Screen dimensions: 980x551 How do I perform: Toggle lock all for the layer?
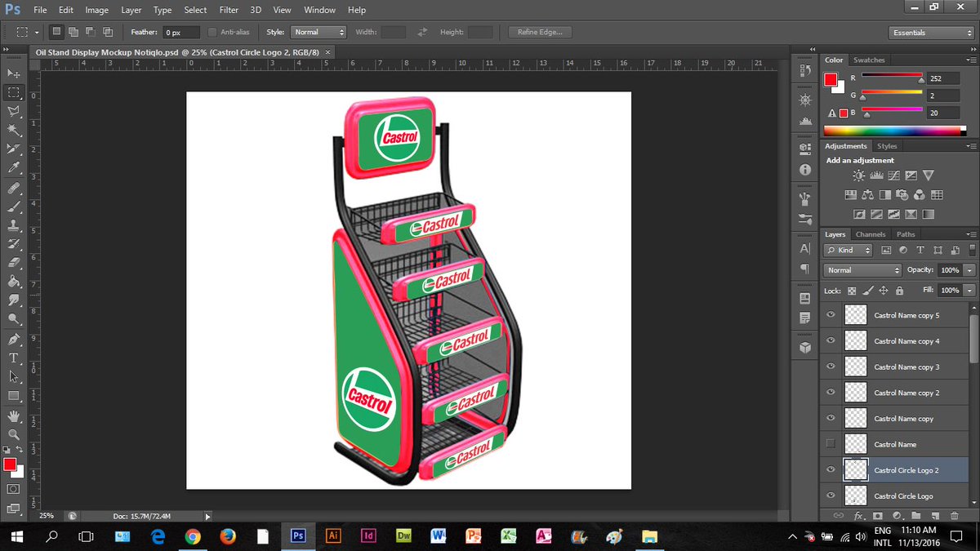(x=899, y=290)
